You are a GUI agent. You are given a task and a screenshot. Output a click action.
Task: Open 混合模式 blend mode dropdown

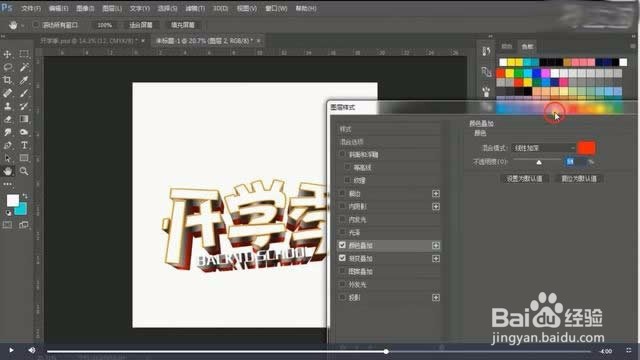coord(543,148)
